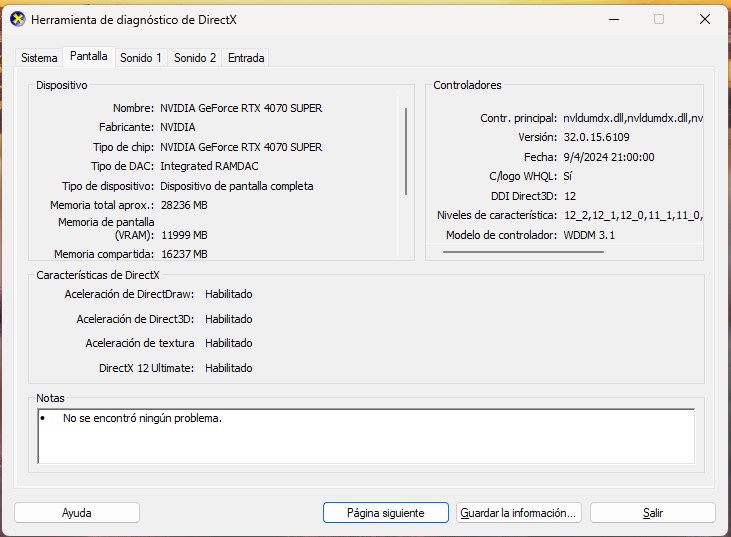Click the DirectX 12 Ultimate Habilitado status
The height and width of the screenshot is (537, 731).
click(228, 368)
